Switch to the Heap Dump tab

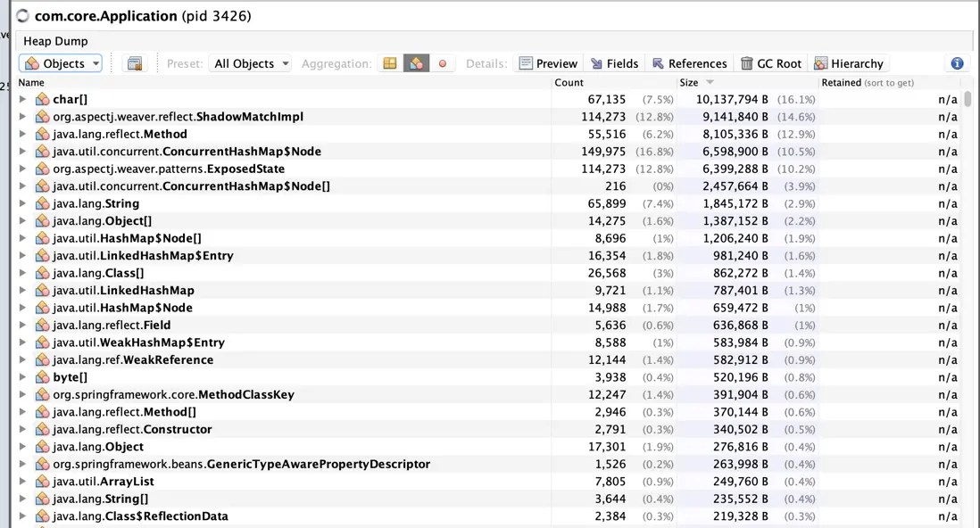[x=54, y=40]
